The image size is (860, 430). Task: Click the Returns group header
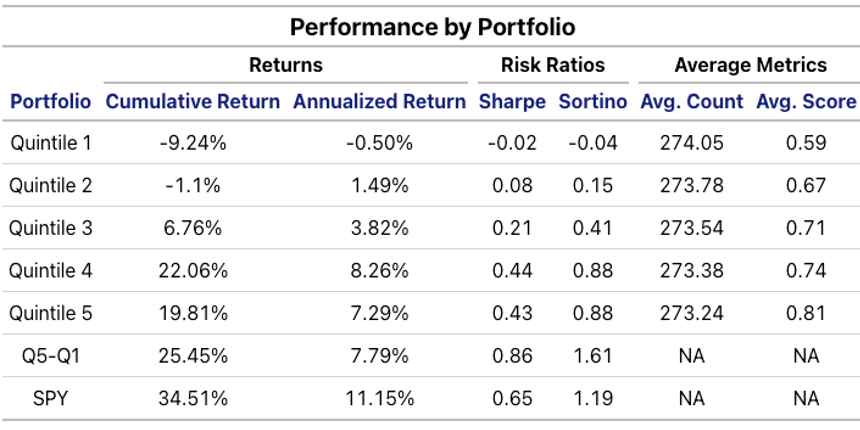coord(286,66)
